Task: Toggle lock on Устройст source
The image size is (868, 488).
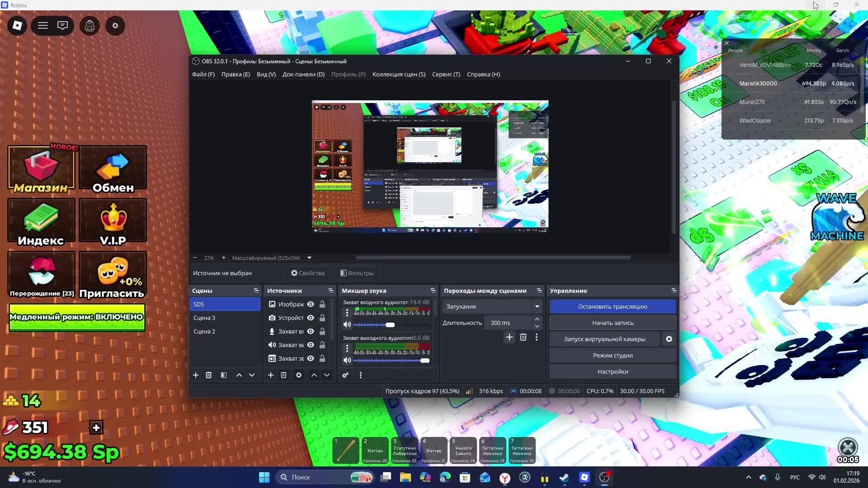Action: tap(322, 318)
